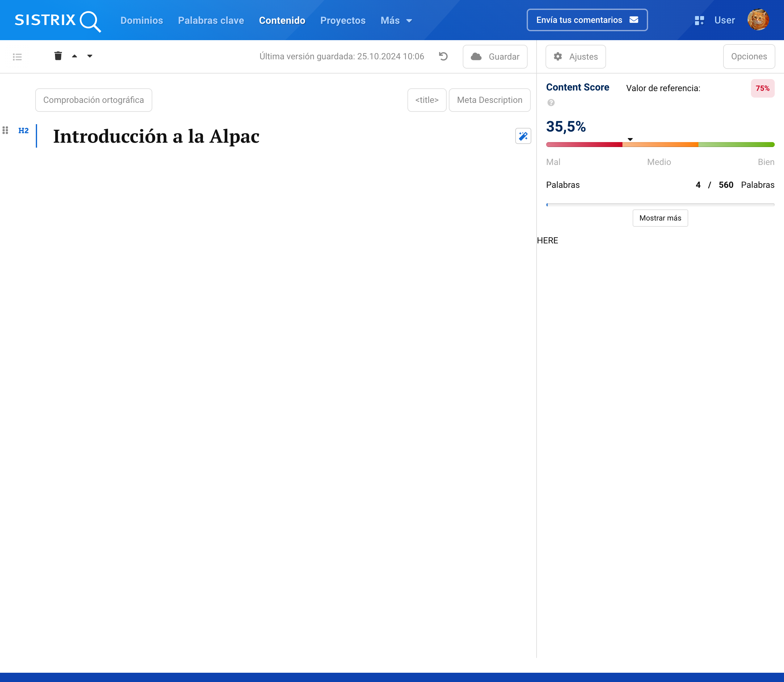Viewport: 784px width, 682px height.
Task: Change the H2 heading level label
Action: pyautogui.click(x=23, y=131)
